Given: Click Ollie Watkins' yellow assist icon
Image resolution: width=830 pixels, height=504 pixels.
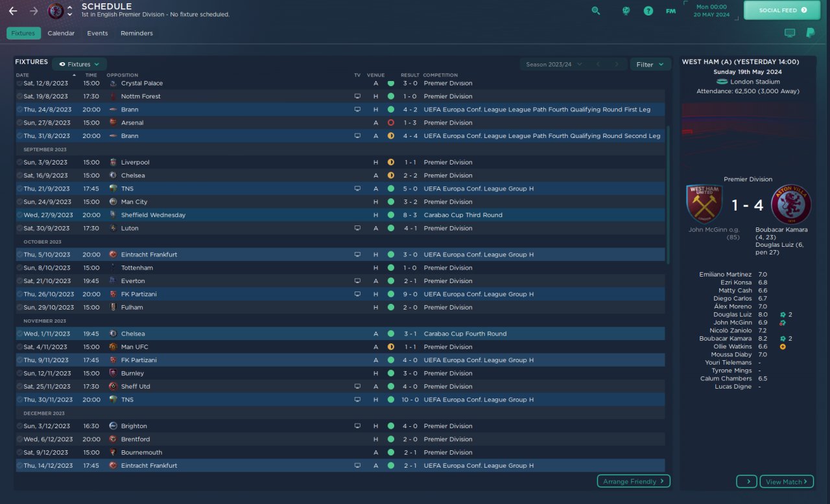Looking at the screenshot, I should pyautogui.click(x=783, y=347).
